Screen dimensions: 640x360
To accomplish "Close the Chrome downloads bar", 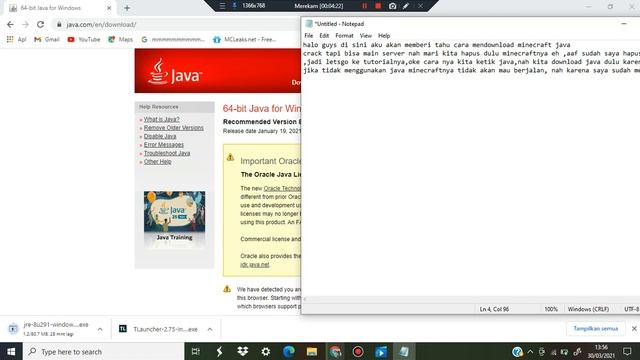I will (x=634, y=329).
